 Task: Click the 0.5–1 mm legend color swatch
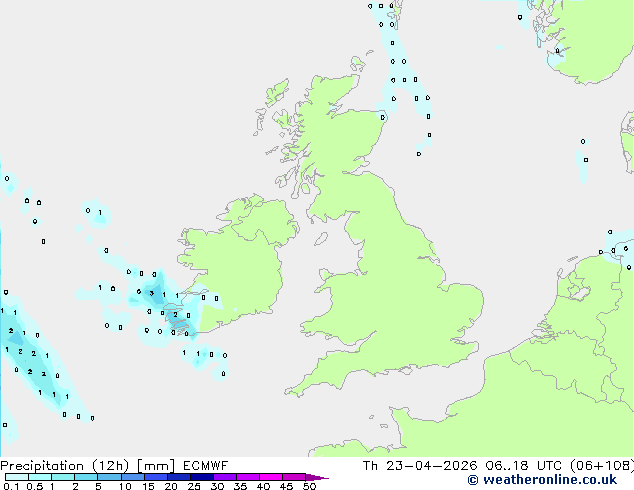(40, 477)
